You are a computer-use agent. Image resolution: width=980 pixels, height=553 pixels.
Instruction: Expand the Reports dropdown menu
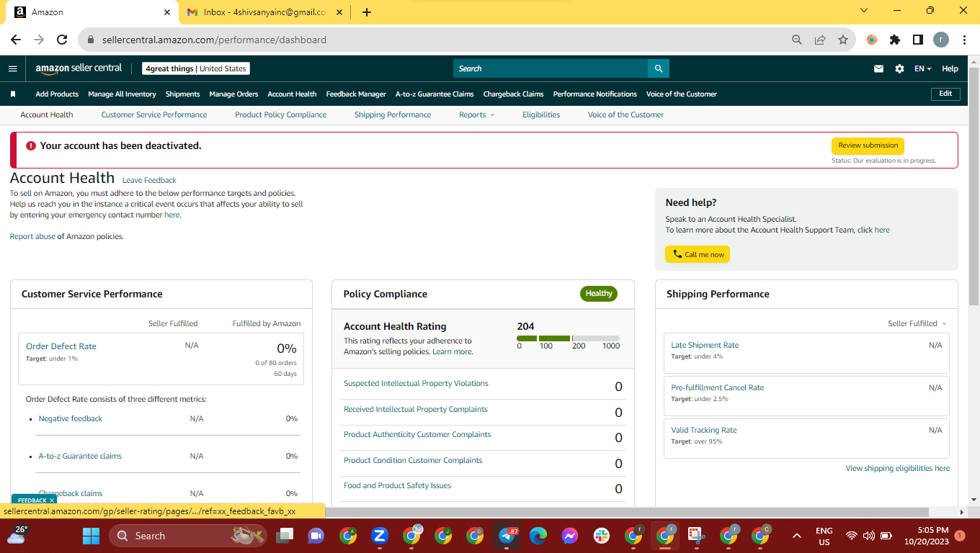[x=477, y=114]
